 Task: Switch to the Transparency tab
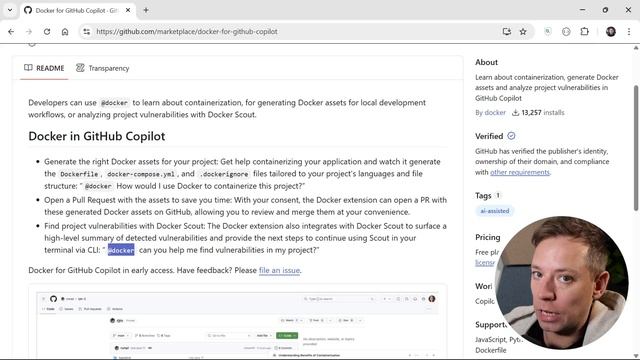coord(102,68)
